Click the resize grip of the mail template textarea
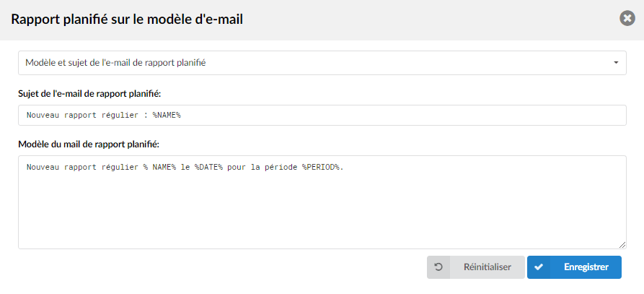The height and width of the screenshot is (294, 644). click(622, 245)
